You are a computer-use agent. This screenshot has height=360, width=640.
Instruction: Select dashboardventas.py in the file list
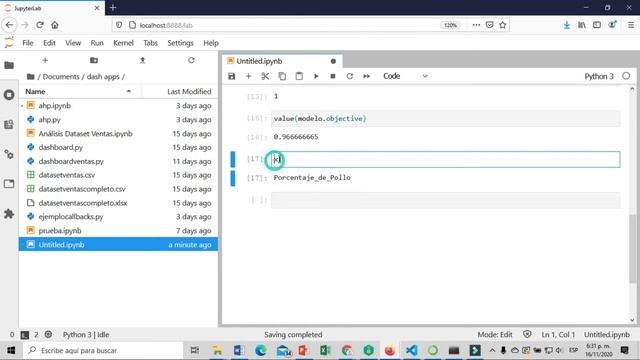[118, 161]
